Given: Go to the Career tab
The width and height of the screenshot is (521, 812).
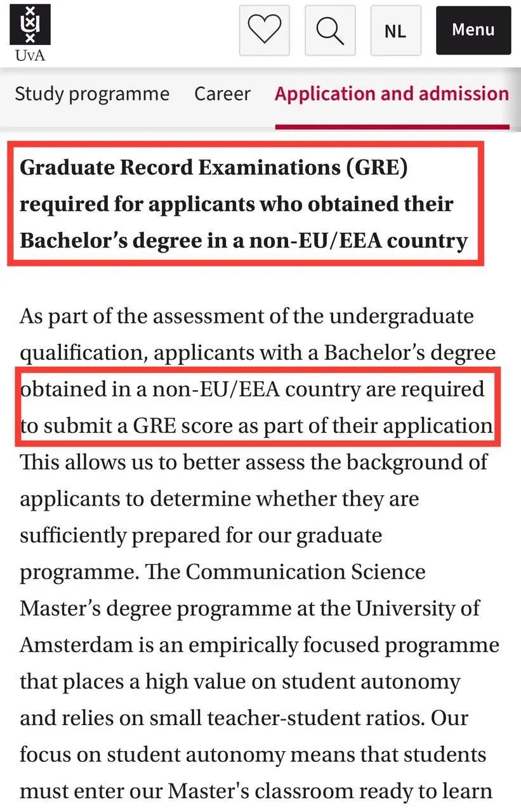Looking at the screenshot, I should 222,94.
